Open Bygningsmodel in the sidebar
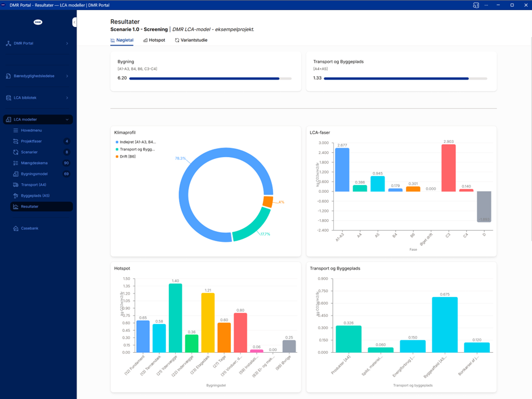 pos(34,174)
